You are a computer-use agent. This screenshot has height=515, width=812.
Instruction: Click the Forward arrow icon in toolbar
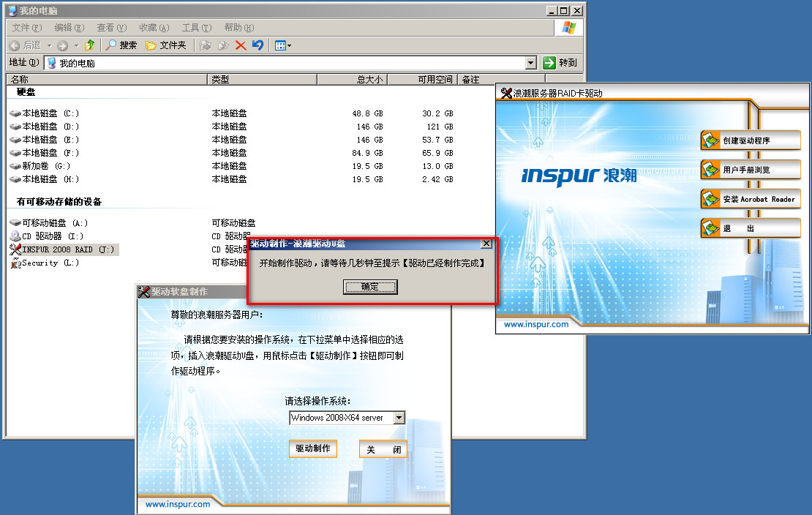click(x=63, y=45)
